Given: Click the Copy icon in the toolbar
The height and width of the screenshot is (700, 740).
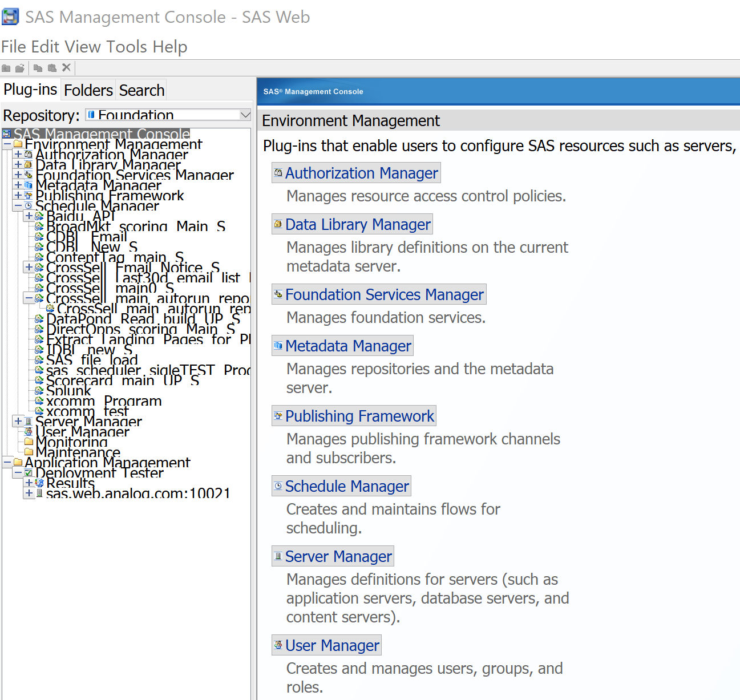Looking at the screenshot, I should tap(37, 67).
